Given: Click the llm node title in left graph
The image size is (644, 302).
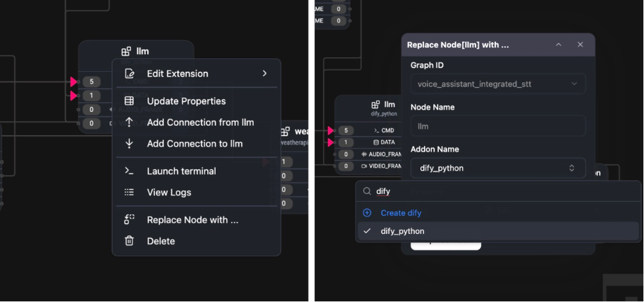Looking at the screenshot, I should tap(143, 52).
